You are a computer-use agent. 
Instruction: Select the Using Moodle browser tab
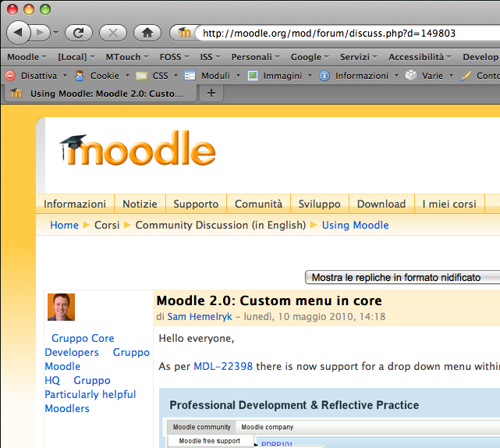tap(100, 94)
